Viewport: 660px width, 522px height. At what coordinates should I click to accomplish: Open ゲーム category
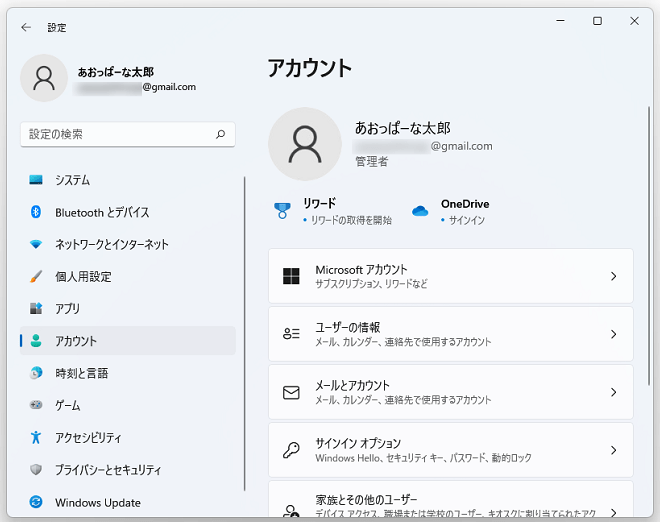click(x=128, y=405)
